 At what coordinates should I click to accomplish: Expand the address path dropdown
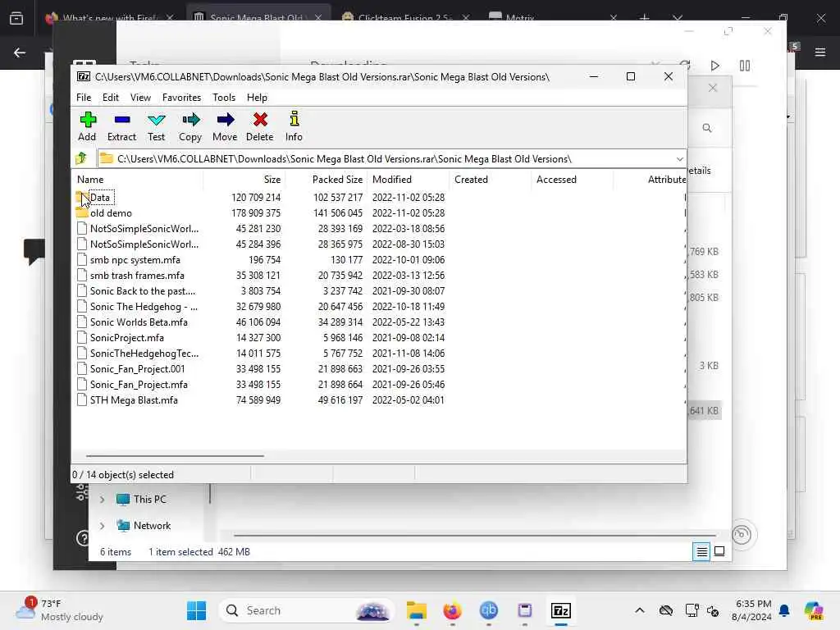pos(679,159)
